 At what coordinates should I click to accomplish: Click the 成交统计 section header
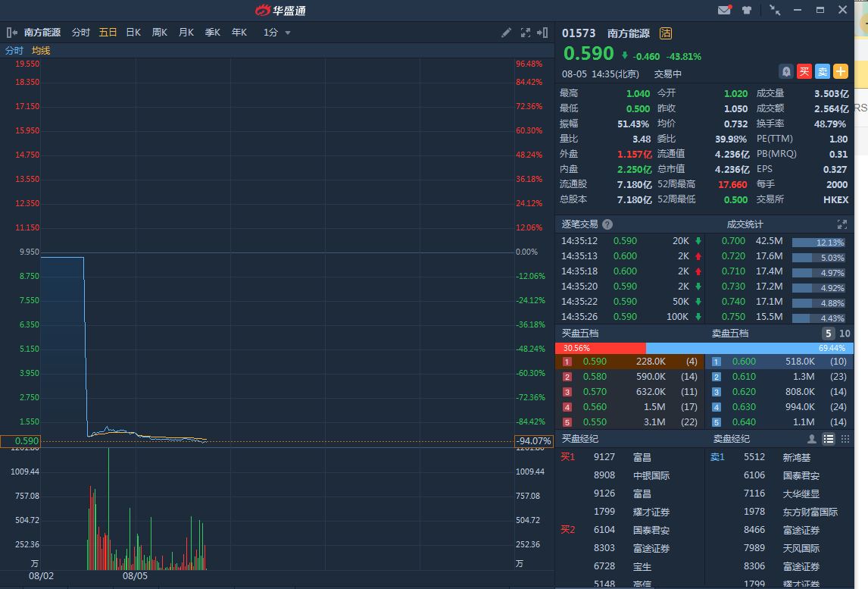(745, 224)
